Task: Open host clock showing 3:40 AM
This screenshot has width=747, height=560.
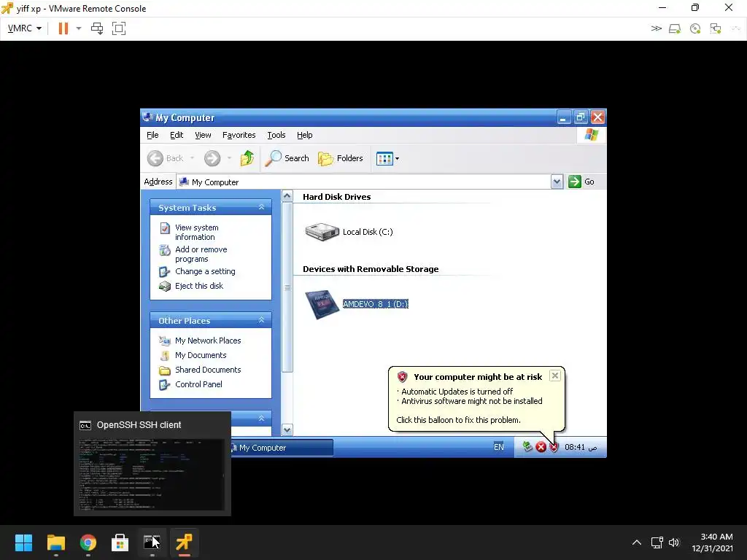Action: click(x=712, y=542)
